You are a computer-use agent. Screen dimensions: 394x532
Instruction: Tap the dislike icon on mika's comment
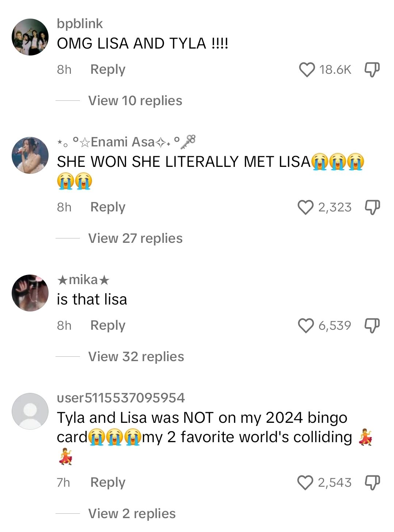click(372, 325)
